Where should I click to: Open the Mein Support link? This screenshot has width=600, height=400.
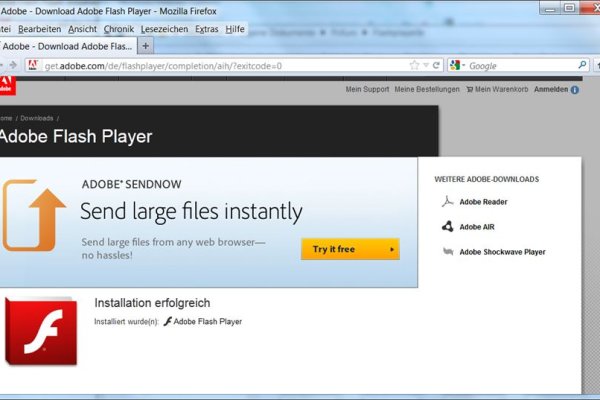tap(367, 90)
